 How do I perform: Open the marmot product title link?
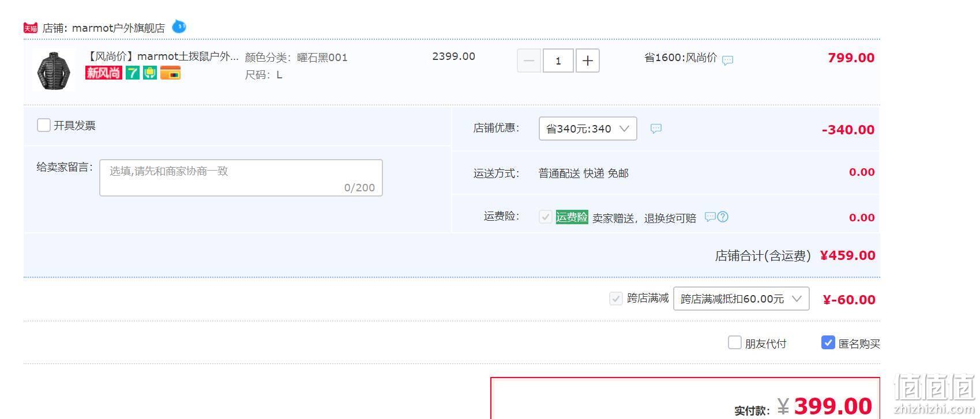[x=162, y=56]
